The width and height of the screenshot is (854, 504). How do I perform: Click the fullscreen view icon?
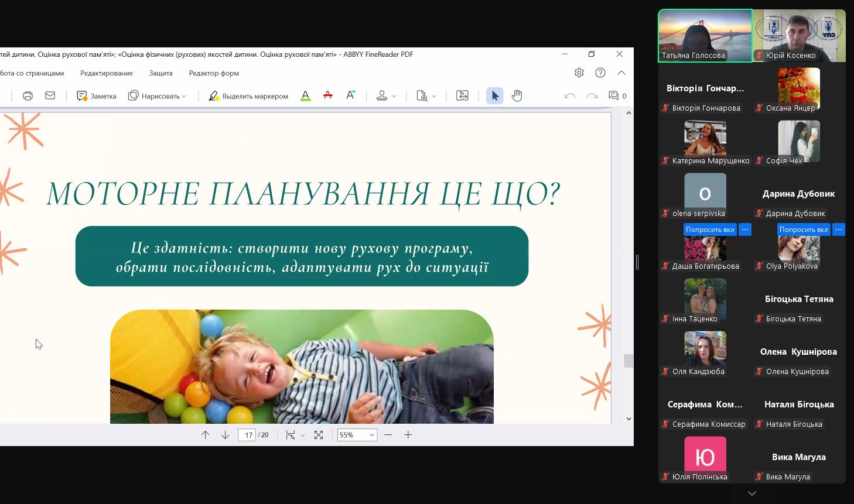point(319,435)
